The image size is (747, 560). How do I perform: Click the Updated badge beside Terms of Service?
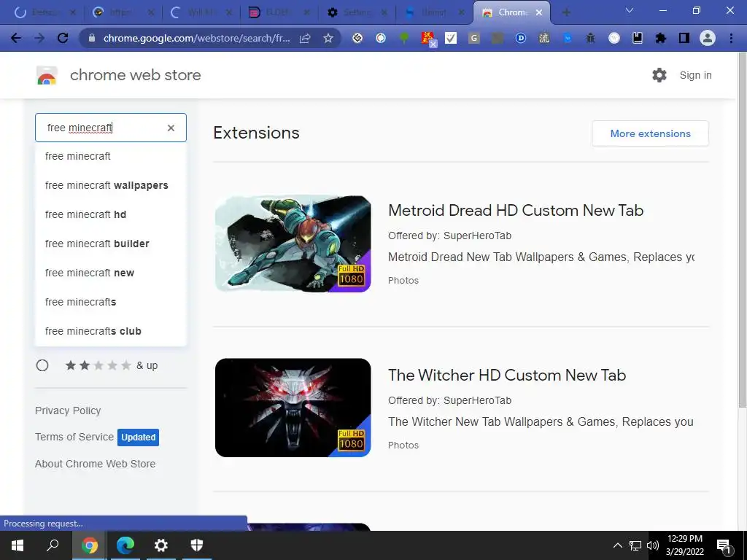(x=138, y=437)
